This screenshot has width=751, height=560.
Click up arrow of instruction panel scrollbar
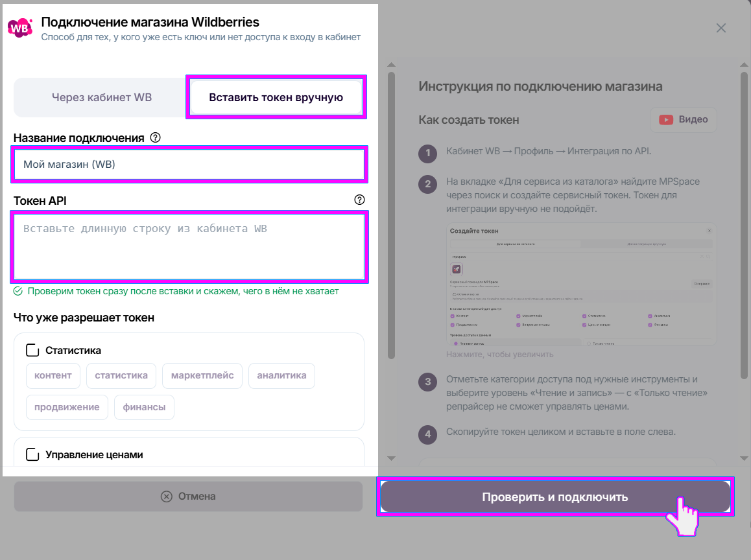pos(744,64)
